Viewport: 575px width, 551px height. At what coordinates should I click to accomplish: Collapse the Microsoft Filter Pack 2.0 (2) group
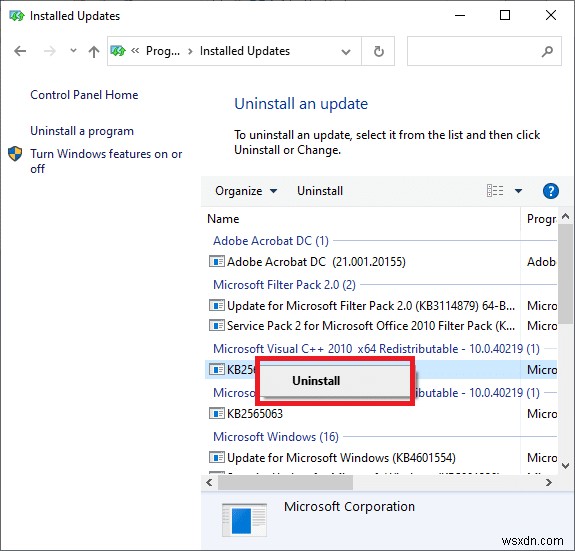pyautogui.click(x=284, y=285)
